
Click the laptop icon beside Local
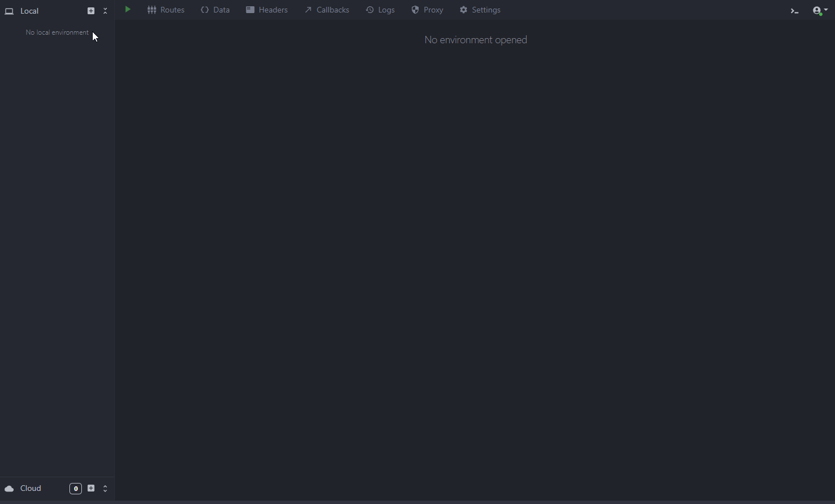[9, 11]
